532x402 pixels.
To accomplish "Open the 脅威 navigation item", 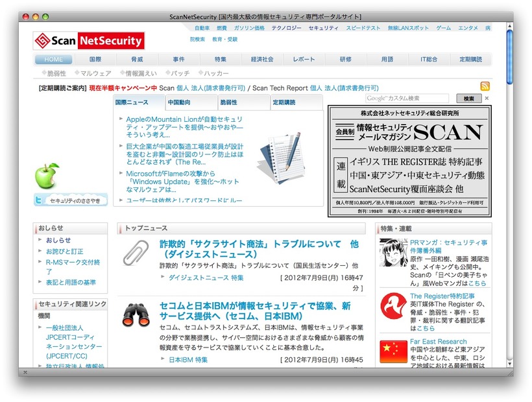I will 137,59.
